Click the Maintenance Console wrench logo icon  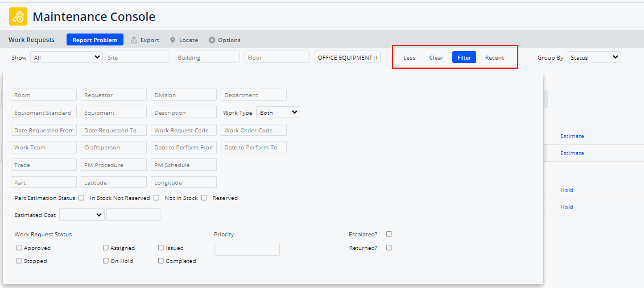tap(18, 17)
